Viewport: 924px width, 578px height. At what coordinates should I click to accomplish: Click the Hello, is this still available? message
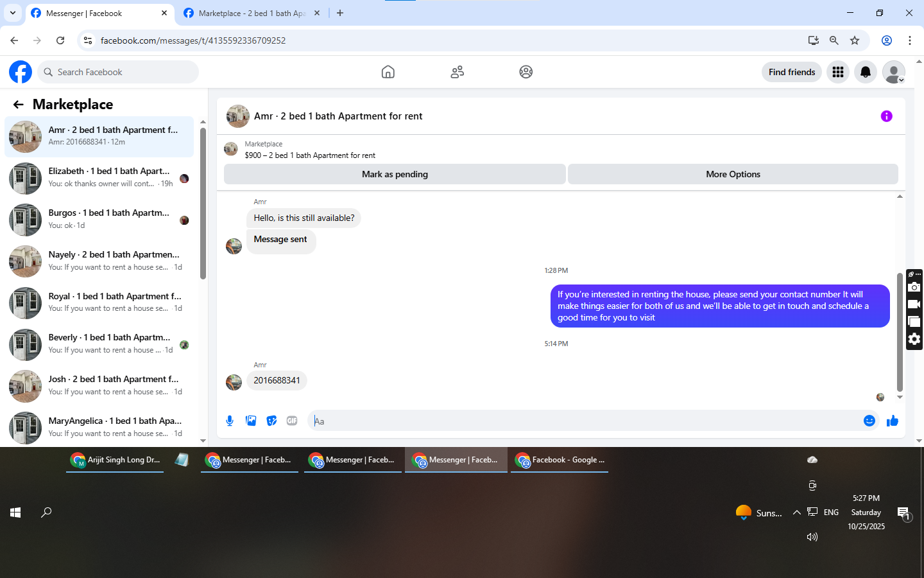point(304,218)
